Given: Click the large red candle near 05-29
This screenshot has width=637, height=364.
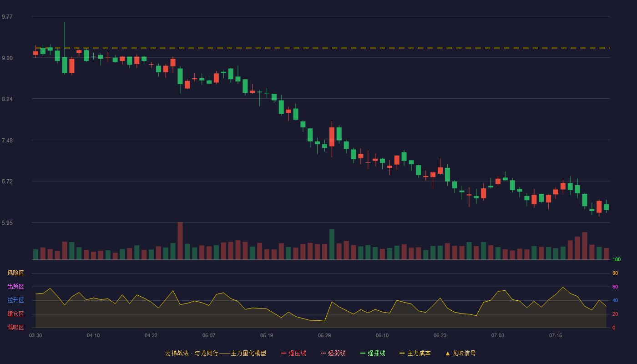Looking at the screenshot, I should tap(332, 136).
